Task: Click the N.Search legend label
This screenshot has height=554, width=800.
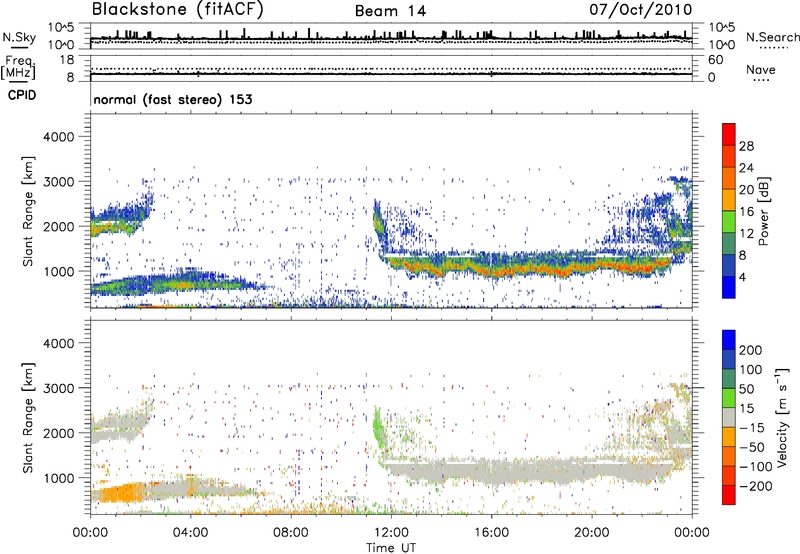Action: click(772, 37)
